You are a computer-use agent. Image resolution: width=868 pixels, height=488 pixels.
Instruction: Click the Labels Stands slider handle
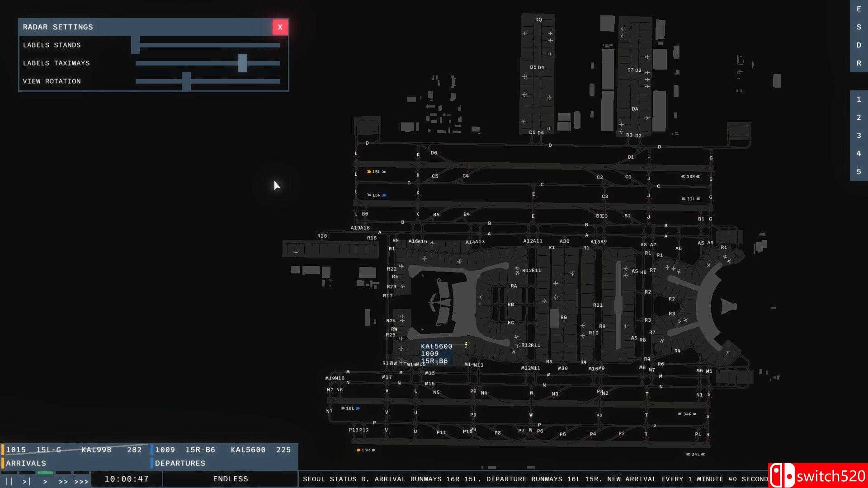(136, 45)
